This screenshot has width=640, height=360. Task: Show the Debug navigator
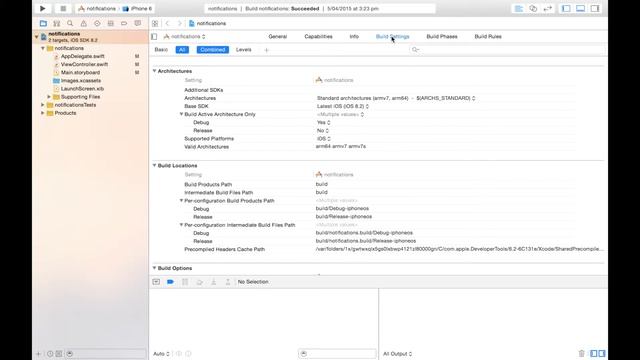click(111, 24)
